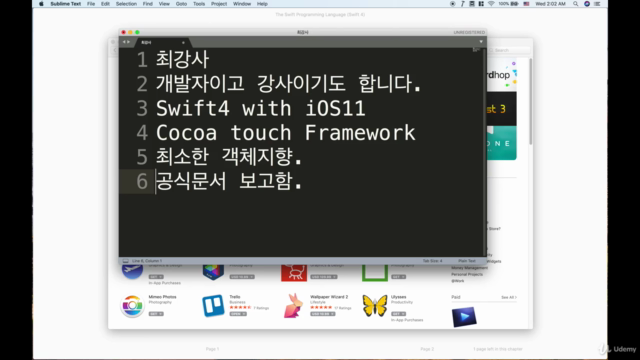Click the Mimeo Photos title link
This screenshot has height=360, width=640.
[x=162, y=297]
